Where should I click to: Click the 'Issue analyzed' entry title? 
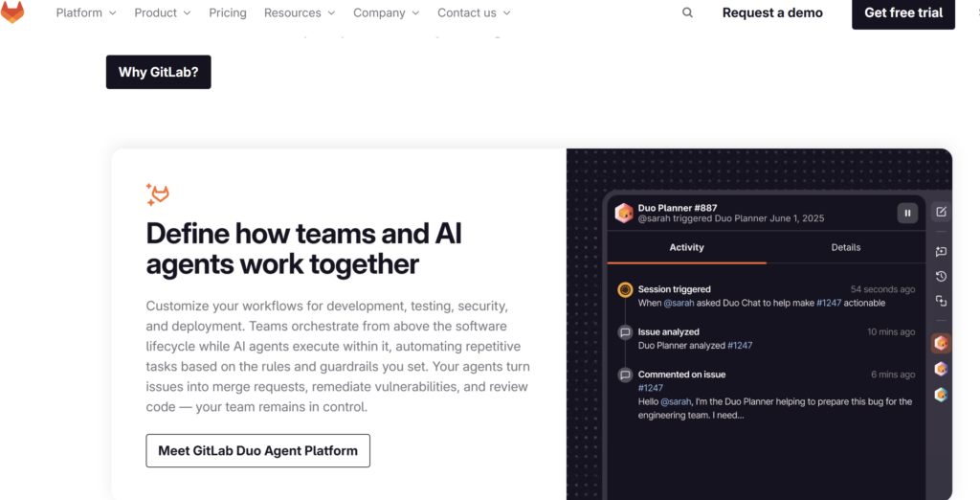point(669,331)
